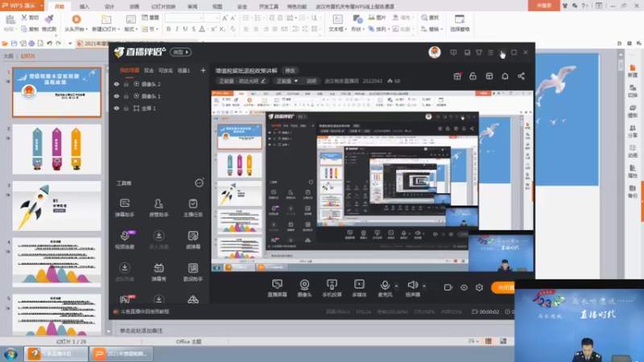Viewport: 644px width, 362px height.
Task: Open the 房管助手 tool
Action: click(x=159, y=208)
